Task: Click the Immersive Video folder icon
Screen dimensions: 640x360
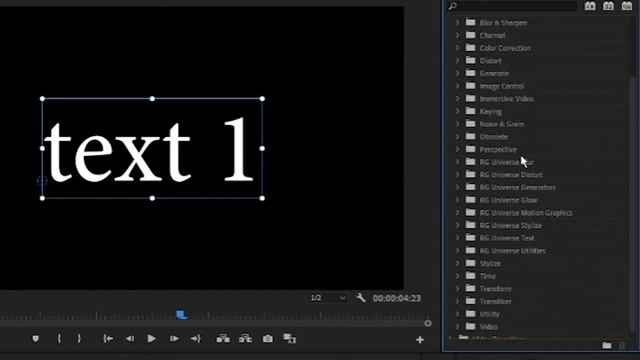Action: (471, 98)
